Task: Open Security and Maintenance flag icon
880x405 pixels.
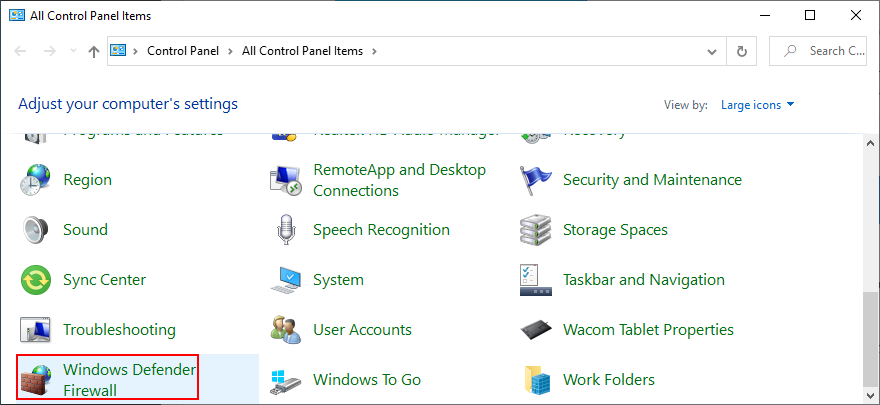Action: 537,180
